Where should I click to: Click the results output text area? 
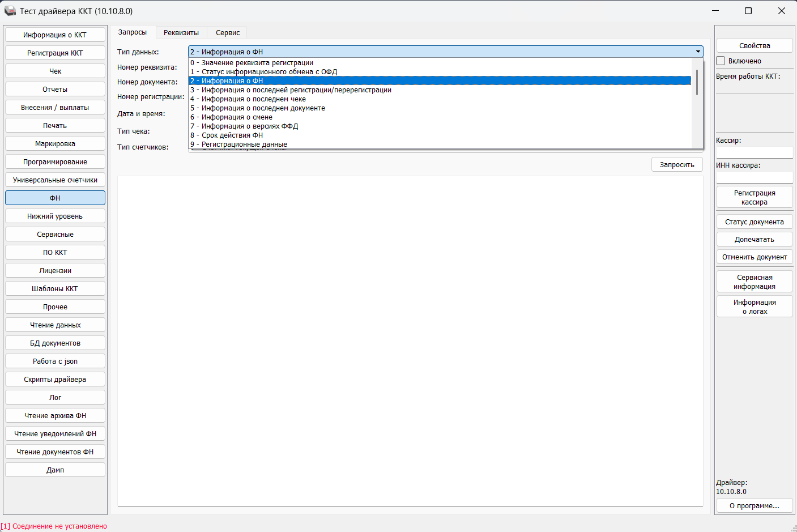click(410, 341)
